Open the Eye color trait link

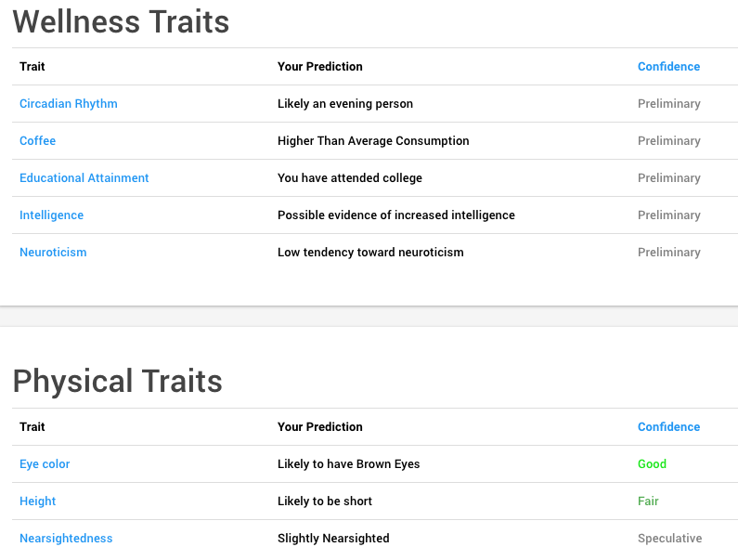45,464
